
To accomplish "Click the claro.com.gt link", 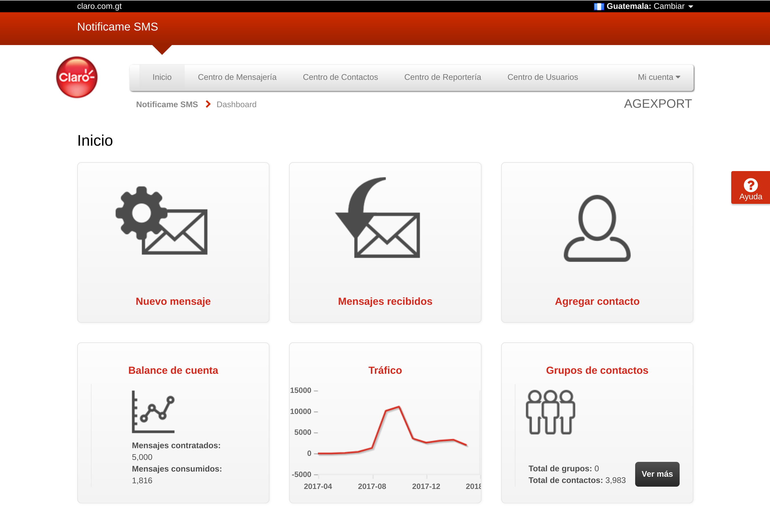I will tap(99, 6).
